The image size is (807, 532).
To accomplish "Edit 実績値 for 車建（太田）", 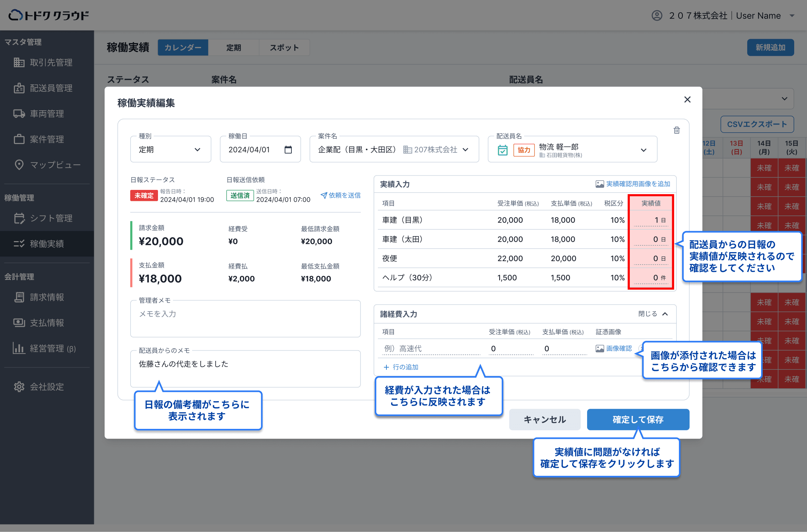I will click(651, 239).
